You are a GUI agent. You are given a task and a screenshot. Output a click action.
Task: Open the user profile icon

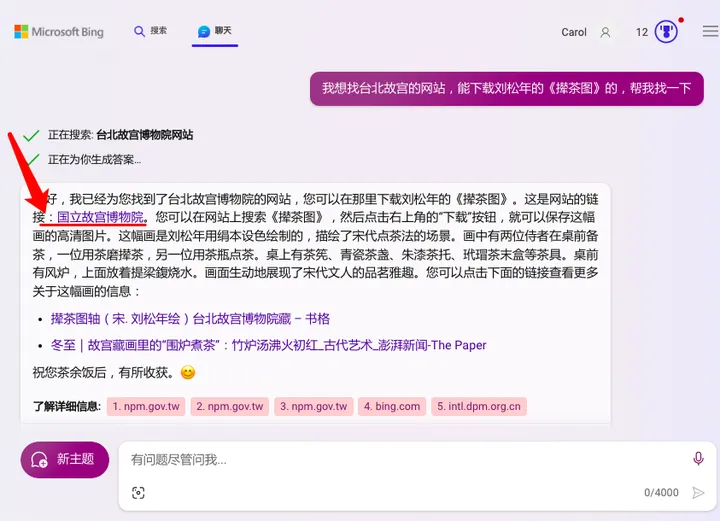[605, 32]
